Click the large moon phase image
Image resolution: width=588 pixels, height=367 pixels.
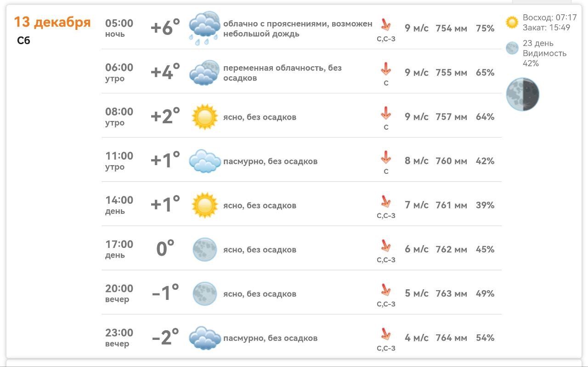[x=523, y=94]
